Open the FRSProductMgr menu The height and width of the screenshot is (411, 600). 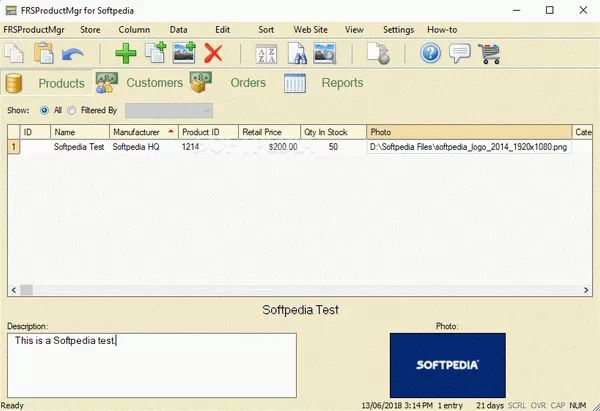(34, 30)
